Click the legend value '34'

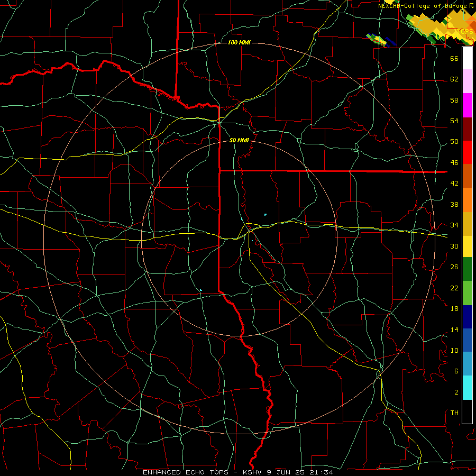click(454, 225)
